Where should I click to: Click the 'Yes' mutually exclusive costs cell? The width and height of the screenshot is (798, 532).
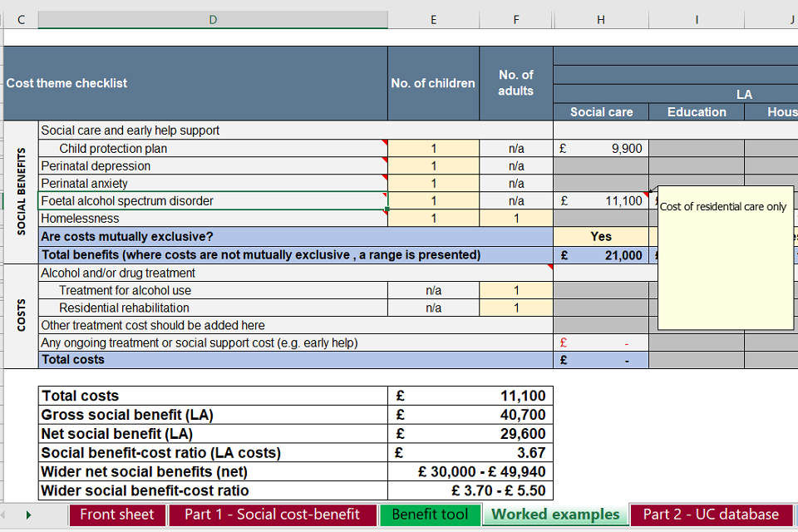pos(601,237)
